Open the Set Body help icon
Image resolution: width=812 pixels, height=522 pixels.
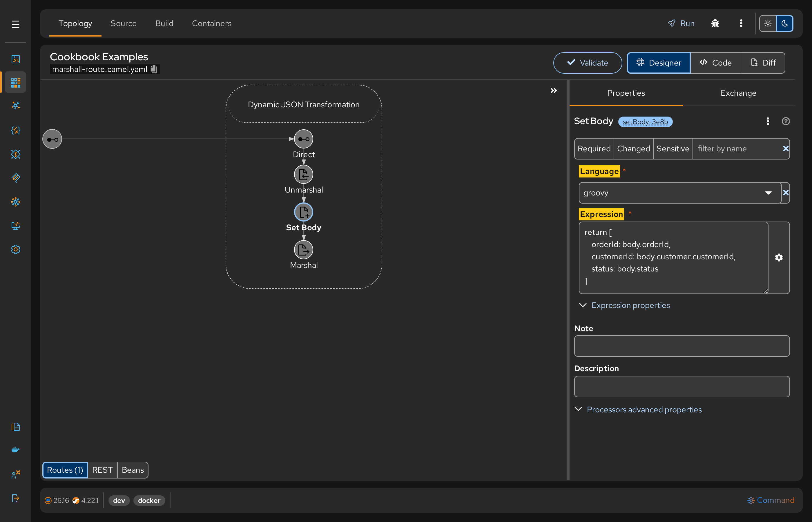coord(786,121)
